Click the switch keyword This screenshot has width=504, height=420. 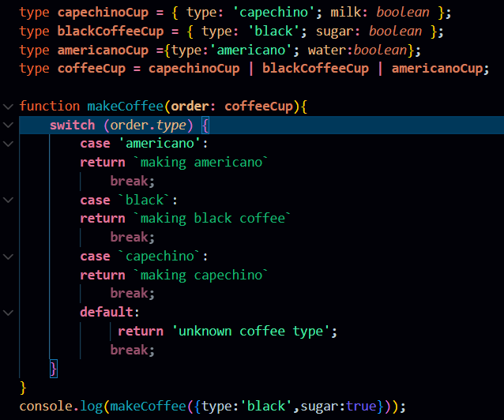[x=73, y=125]
